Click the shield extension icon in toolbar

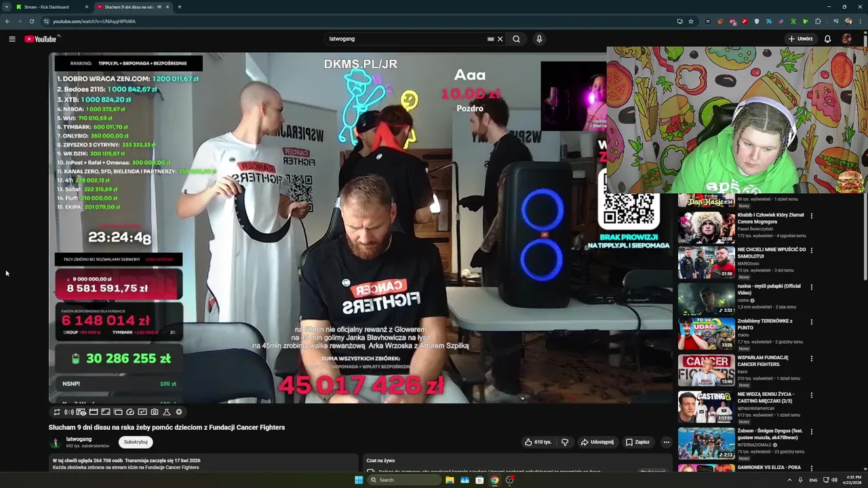coord(757,21)
